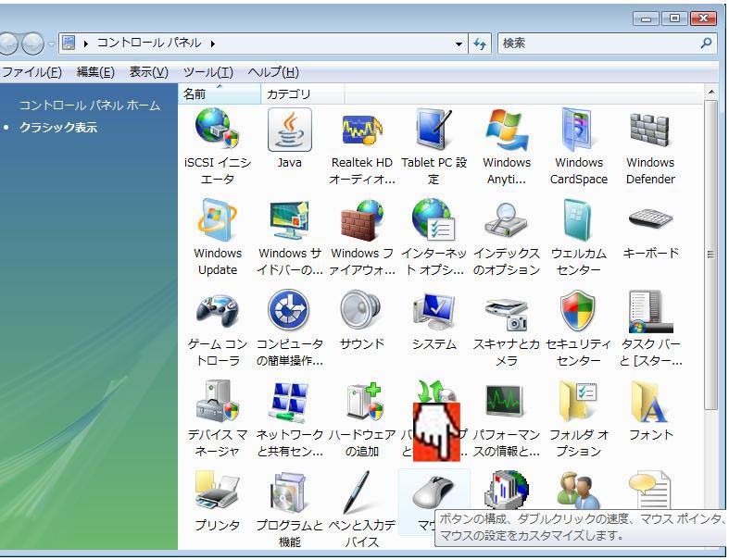Click the 検索 search field
This screenshot has height=560, width=729.
click(597, 44)
